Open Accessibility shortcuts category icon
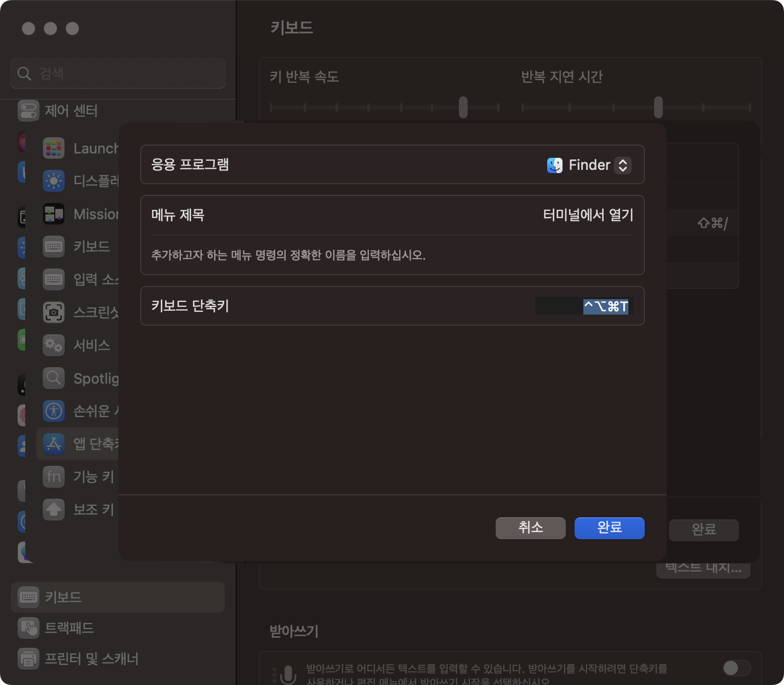Screen dimensions: 784x685 coord(54,411)
